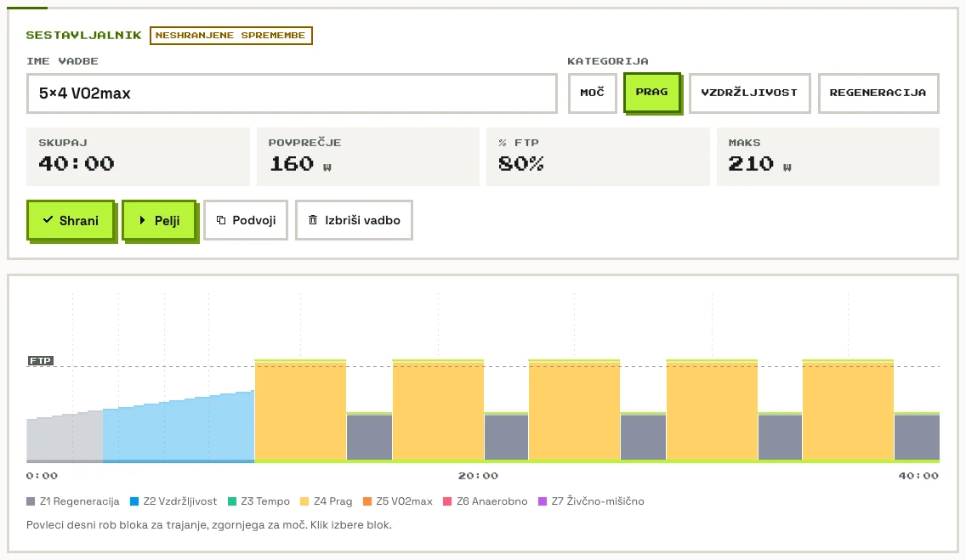Select the last grey recovery block
This screenshot has width=966, height=560.
(x=917, y=437)
